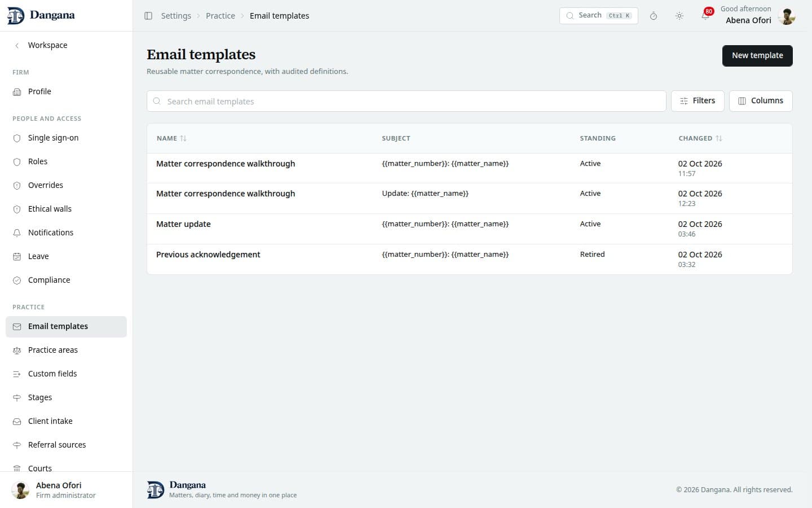Screen dimensions: 812x508
Task: Click the columns icon in Columns button
Action: point(742,101)
